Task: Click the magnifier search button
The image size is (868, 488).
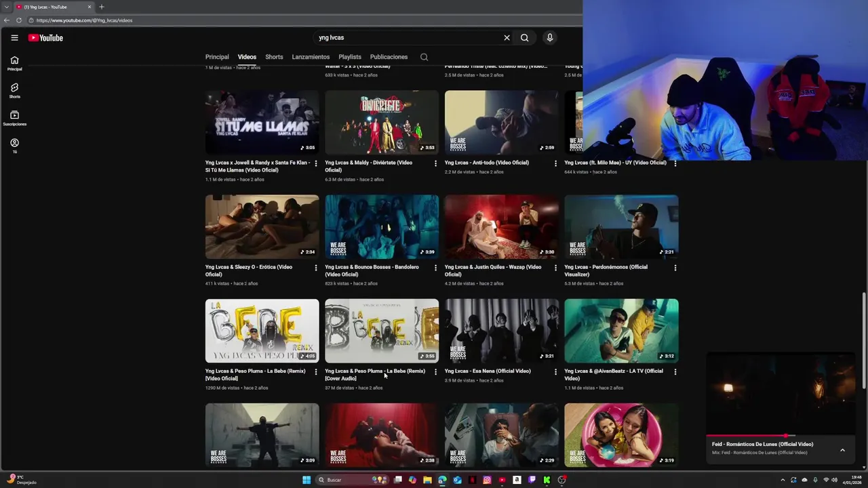Action: coord(524,38)
